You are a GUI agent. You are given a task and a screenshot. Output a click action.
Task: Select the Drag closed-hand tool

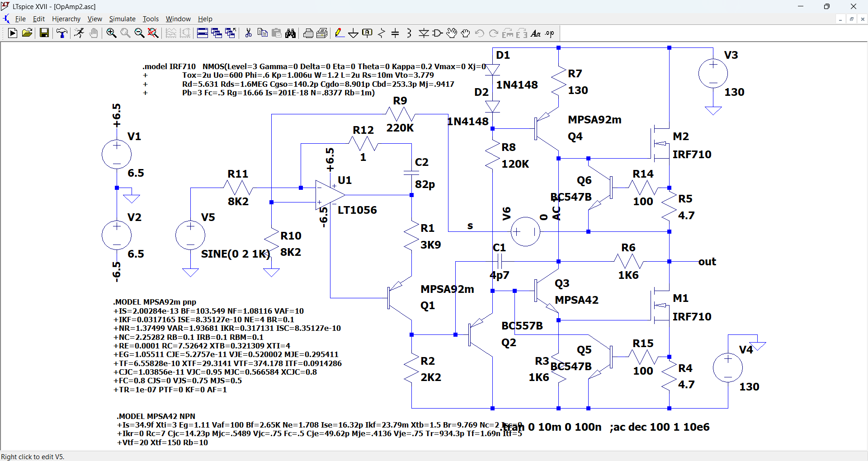point(466,33)
